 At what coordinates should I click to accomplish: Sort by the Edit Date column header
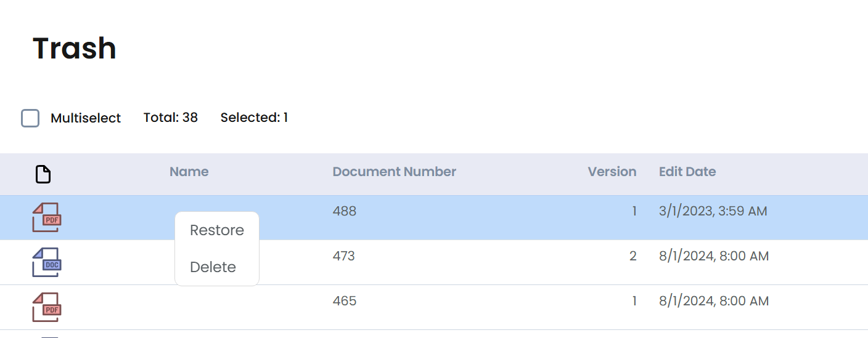687,172
